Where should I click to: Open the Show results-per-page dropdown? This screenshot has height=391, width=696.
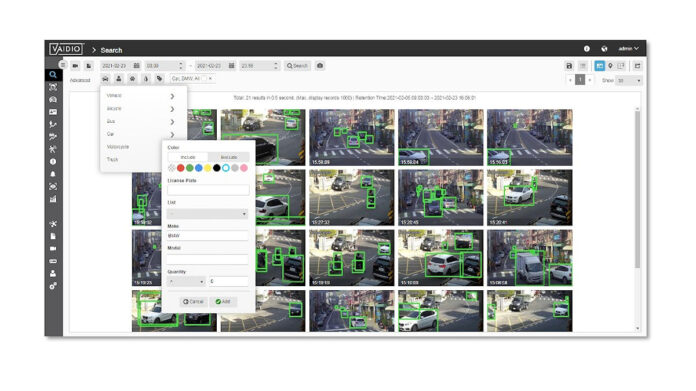629,80
